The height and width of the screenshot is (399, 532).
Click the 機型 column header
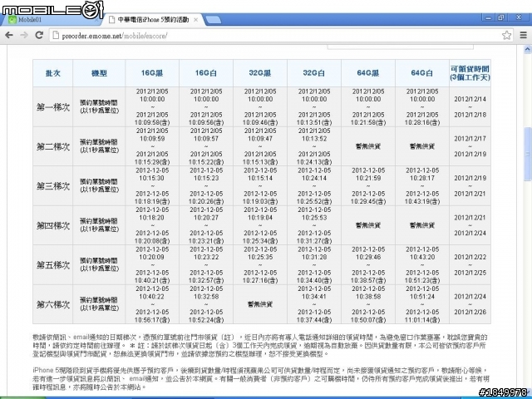click(99, 73)
